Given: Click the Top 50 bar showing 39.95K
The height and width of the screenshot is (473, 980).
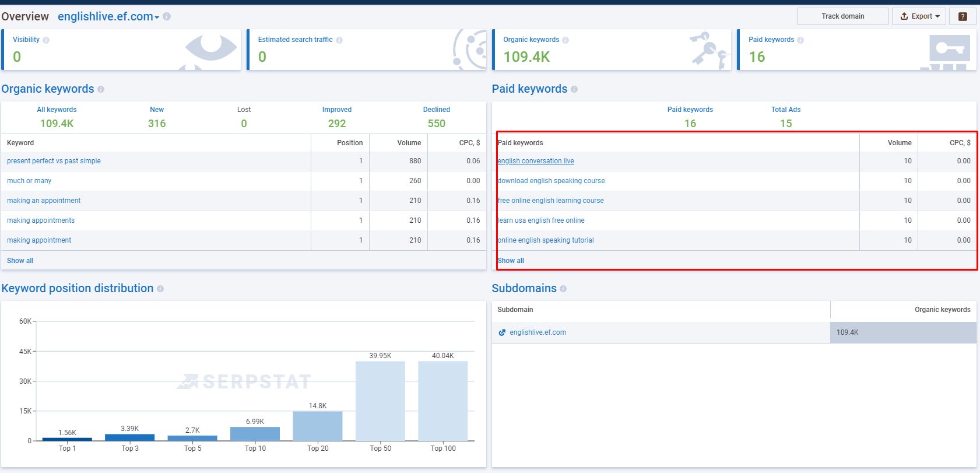Looking at the screenshot, I should point(381,401).
